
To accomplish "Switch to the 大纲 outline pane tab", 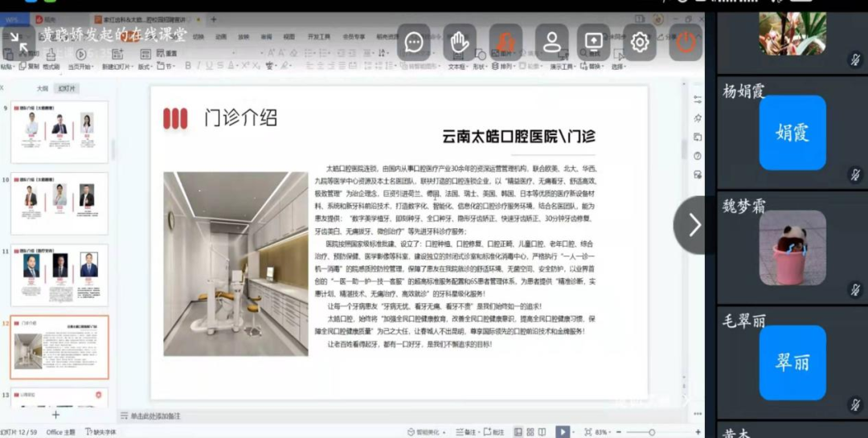I will (x=42, y=88).
